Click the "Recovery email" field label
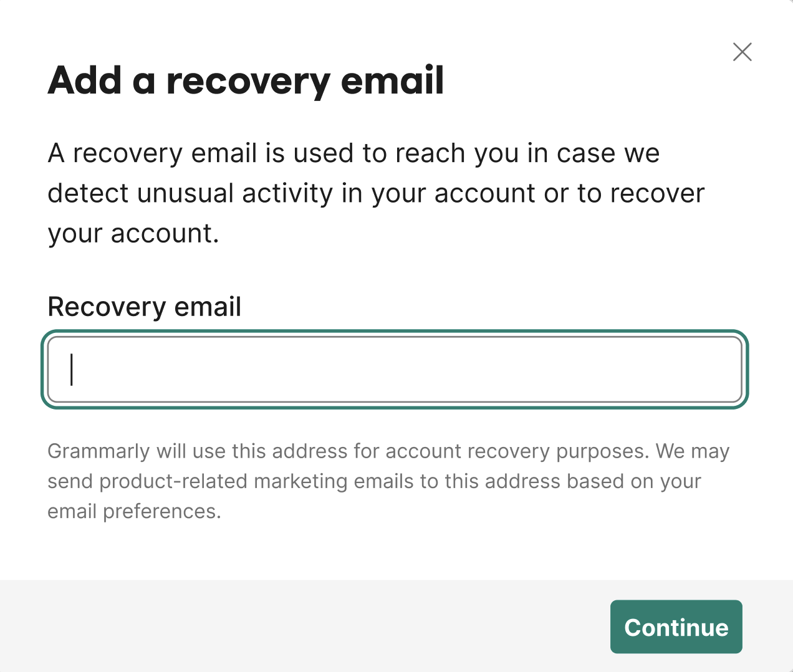Screen dimensions: 793x672 144,307
